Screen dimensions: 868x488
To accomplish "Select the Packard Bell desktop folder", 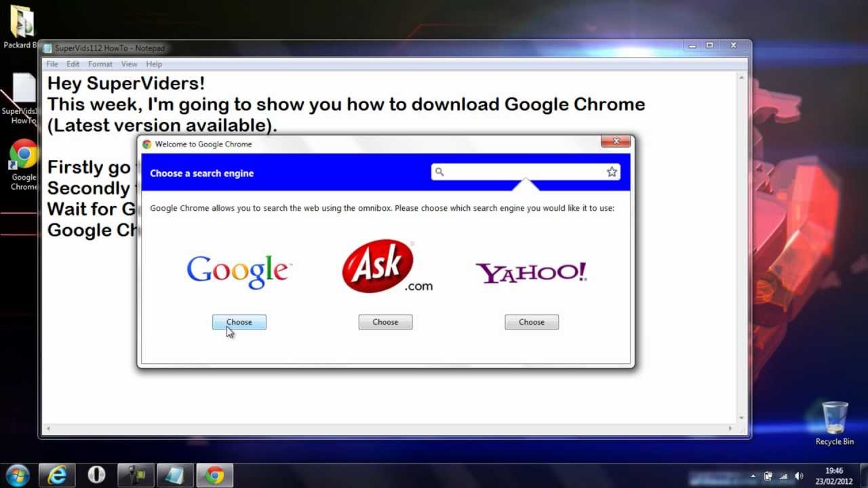I will [x=22, y=27].
